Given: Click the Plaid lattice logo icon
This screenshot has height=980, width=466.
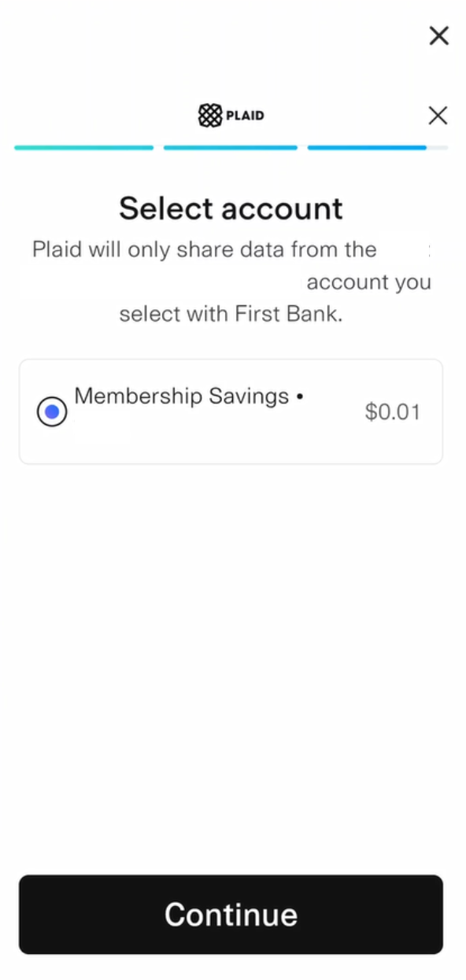Looking at the screenshot, I should 210,116.
